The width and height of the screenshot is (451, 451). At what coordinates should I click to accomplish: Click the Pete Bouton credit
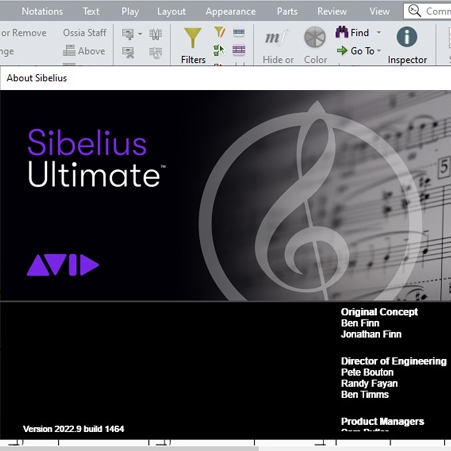click(367, 372)
